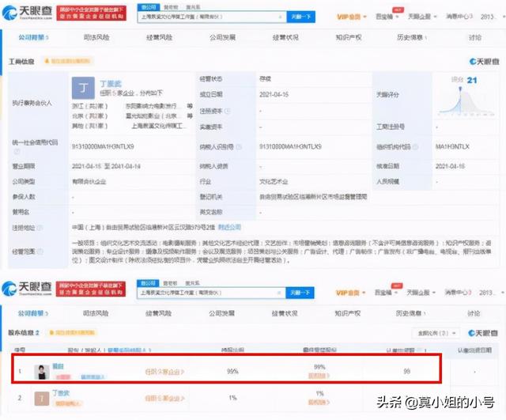
Task: Open 历史信息 tab on the 工商信息 page
Action: 412,37
